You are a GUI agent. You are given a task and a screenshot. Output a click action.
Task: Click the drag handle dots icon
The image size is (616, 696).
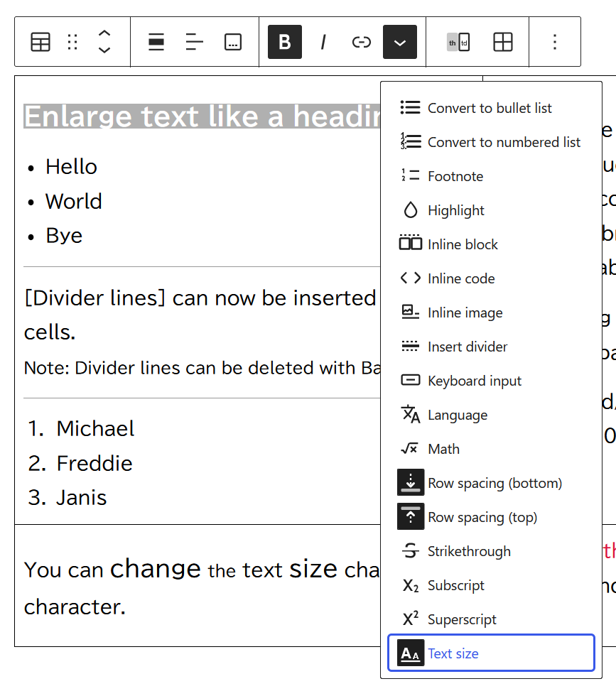tap(72, 42)
